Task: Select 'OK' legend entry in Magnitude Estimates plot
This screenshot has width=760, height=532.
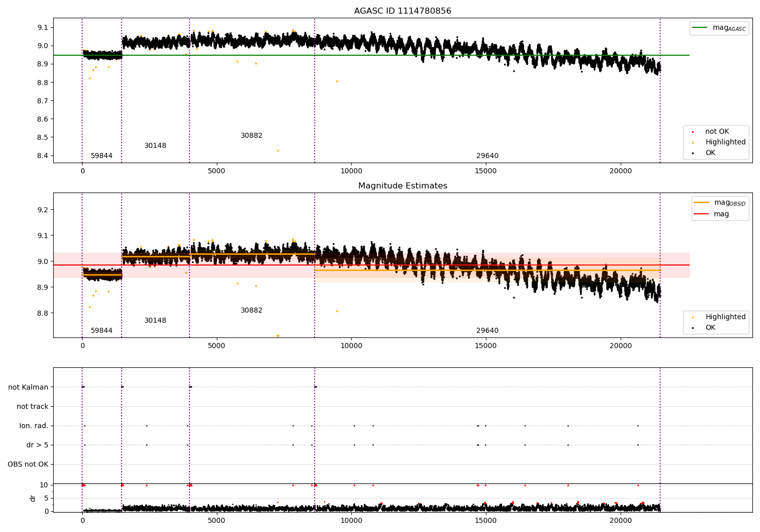Action: (x=710, y=328)
